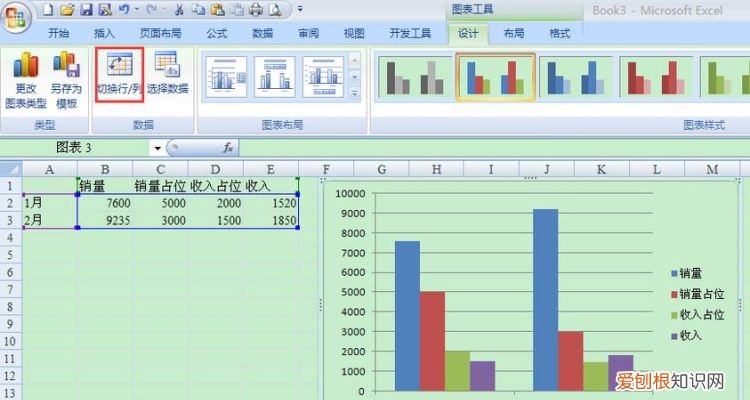The width and height of the screenshot is (750, 400).
Task: Select the cell with value 9235
Action: [105, 220]
